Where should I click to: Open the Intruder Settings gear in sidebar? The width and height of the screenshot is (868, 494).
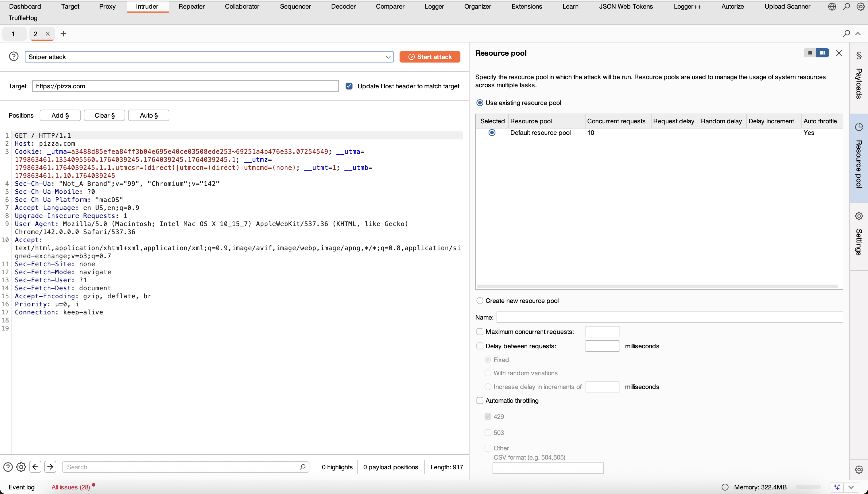point(859,216)
